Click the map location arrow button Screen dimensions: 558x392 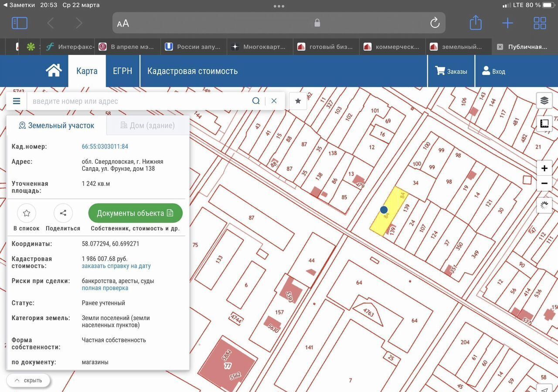544,389
